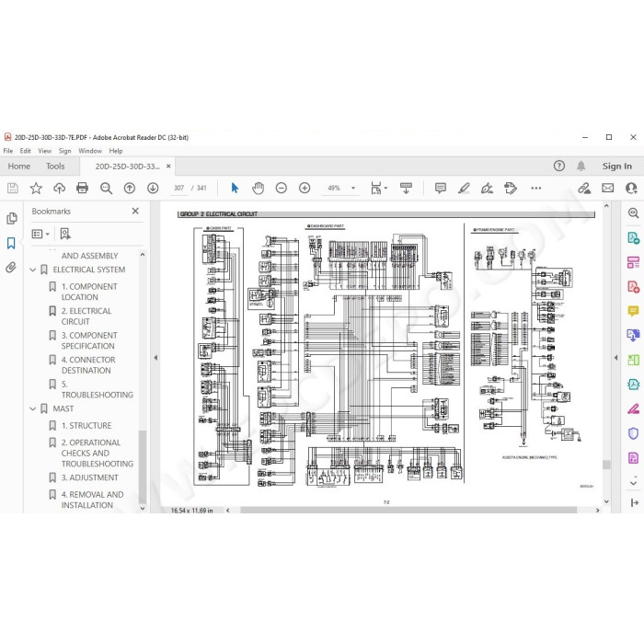Viewport: 644px width, 644px height.
Task: Open bookmark 2. ELECTRICAL CIRCUIT
Action: (86, 316)
